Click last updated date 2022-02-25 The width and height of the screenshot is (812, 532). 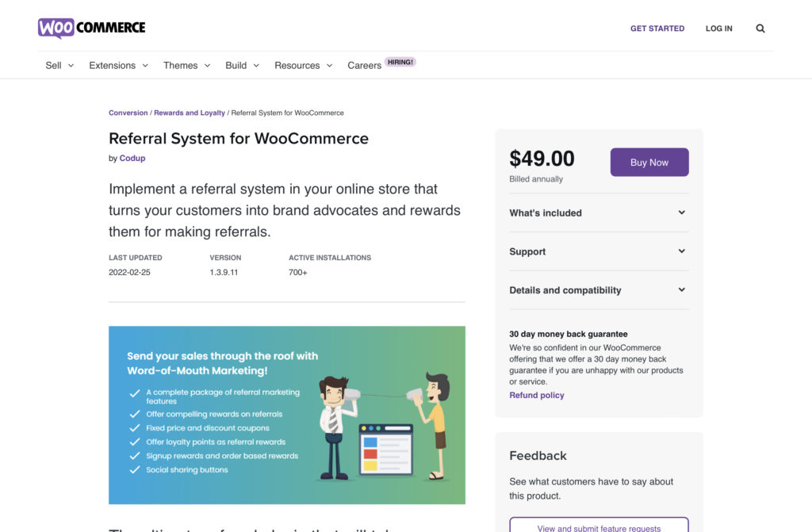(129, 273)
